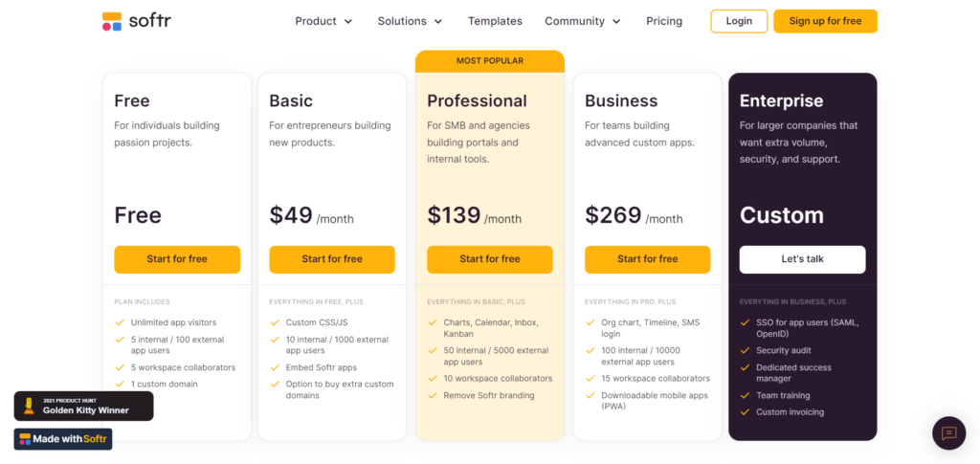This screenshot has width=980, height=464.
Task: Click checkmark next to Remove Softr branding
Action: [433, 395]
